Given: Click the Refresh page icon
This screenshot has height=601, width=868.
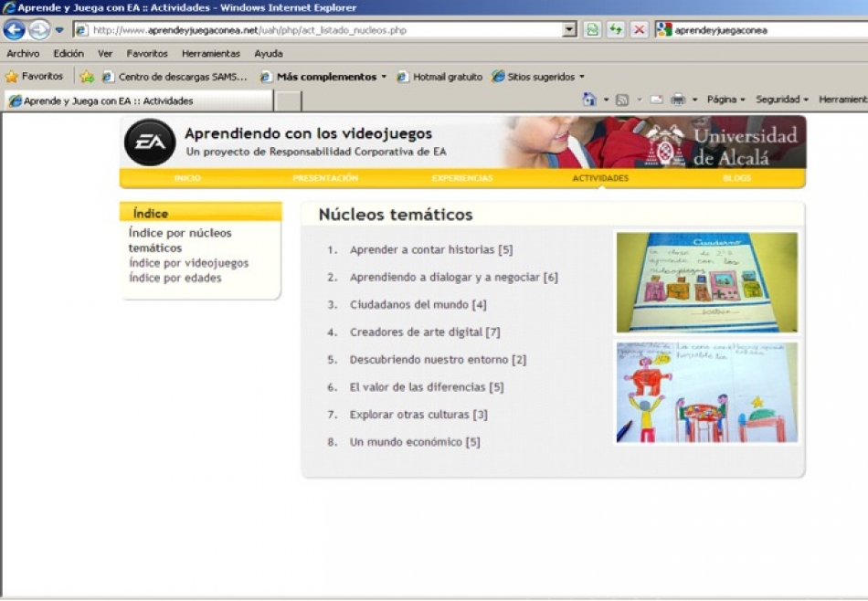Looking at the screenshot, I should click(616, 30).
